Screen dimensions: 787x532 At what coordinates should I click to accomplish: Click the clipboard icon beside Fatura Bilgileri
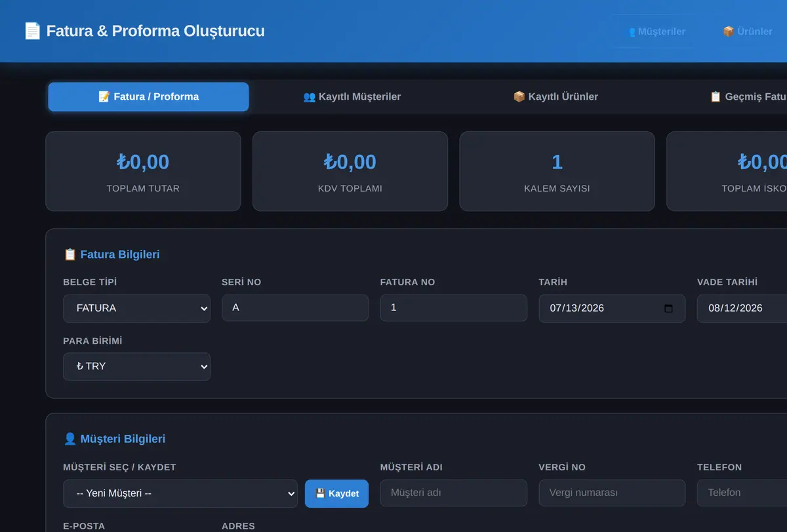(x=70, y=255)
